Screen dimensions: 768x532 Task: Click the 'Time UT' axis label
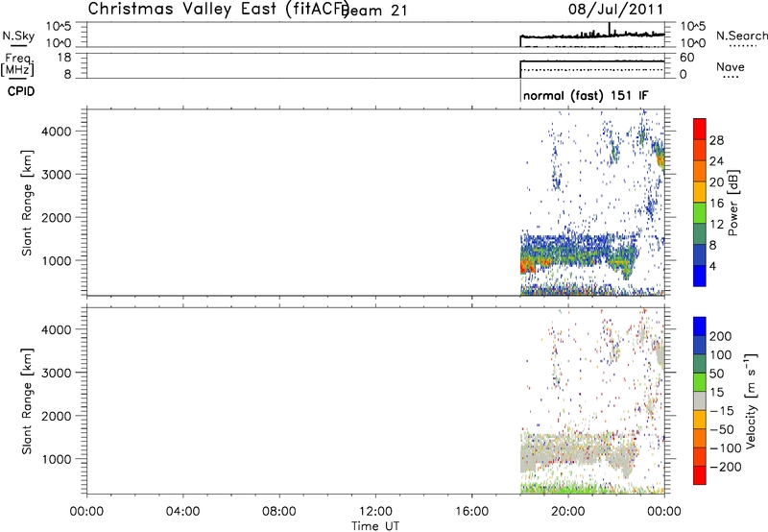click(x=375, y=525)
